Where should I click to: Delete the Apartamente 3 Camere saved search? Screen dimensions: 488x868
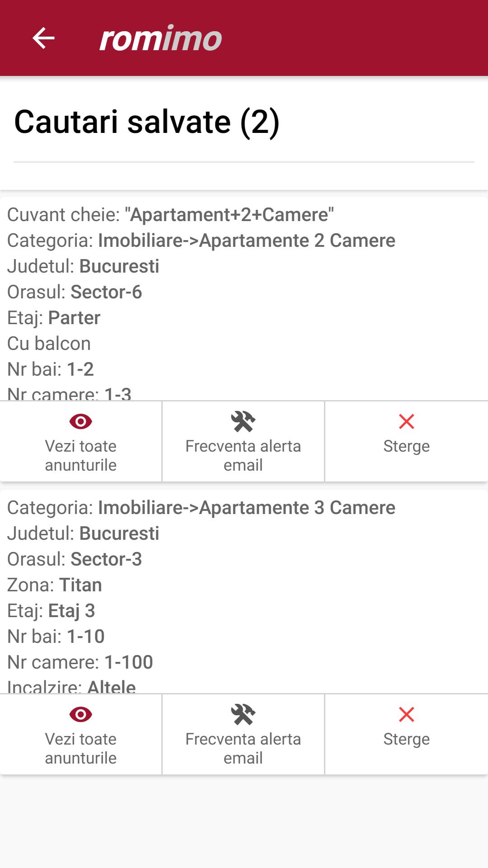[406, 739]
